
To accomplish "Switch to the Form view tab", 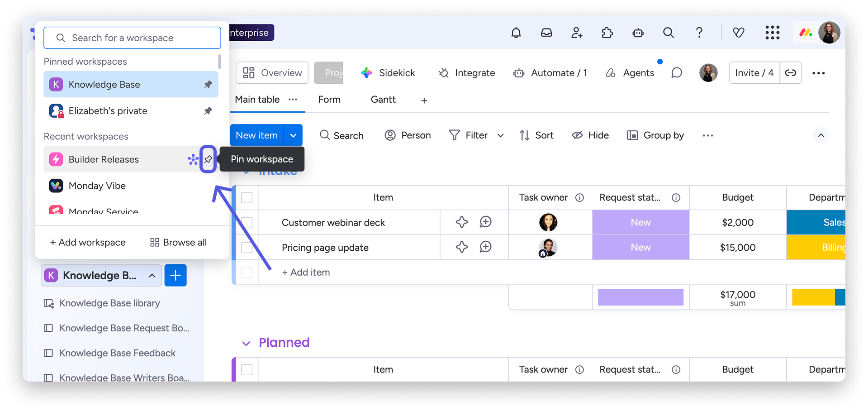I will pyautogui.click(x=329, y=100).
